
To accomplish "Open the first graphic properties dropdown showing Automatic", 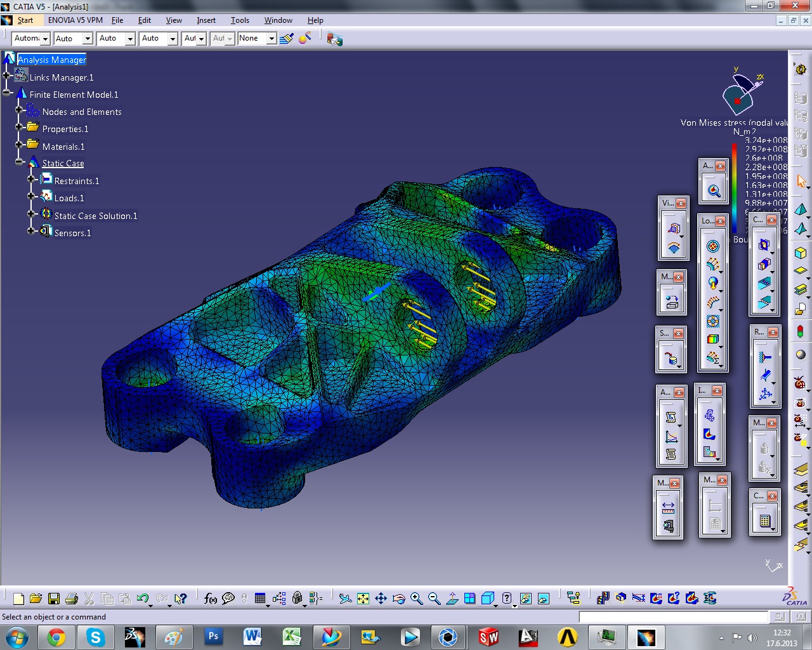I will click(x=30, y=39).
